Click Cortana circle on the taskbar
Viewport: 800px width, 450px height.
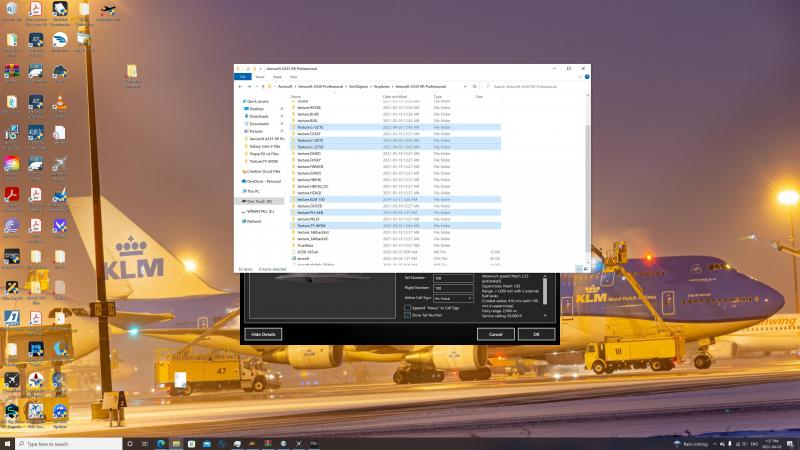[130, 444]
